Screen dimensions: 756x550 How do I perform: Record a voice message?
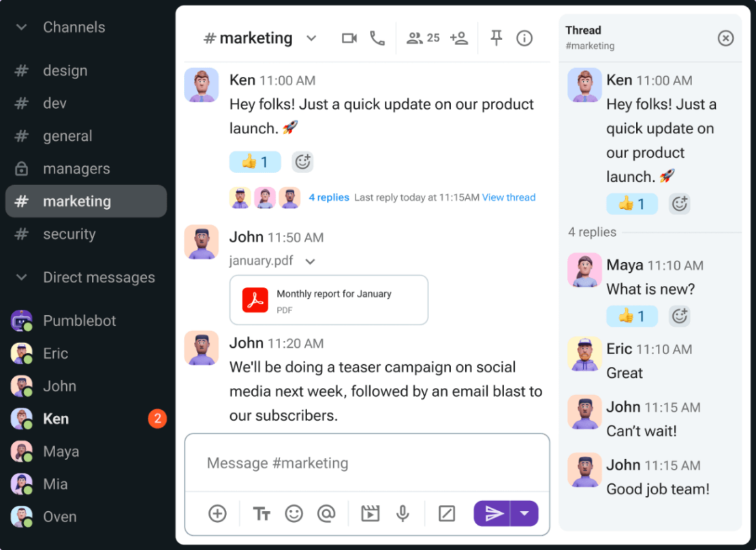tap(403, 513)
